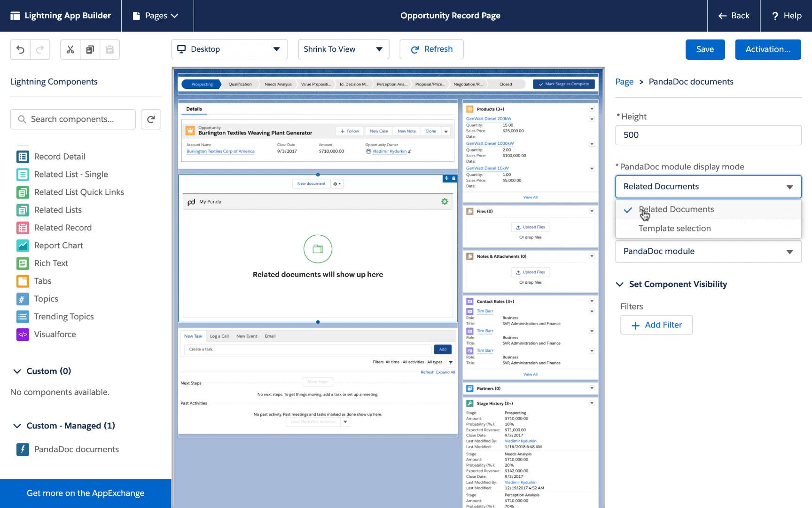
Task: Delete the selected PandaDoc component
Action: click(x=453, y=178)
